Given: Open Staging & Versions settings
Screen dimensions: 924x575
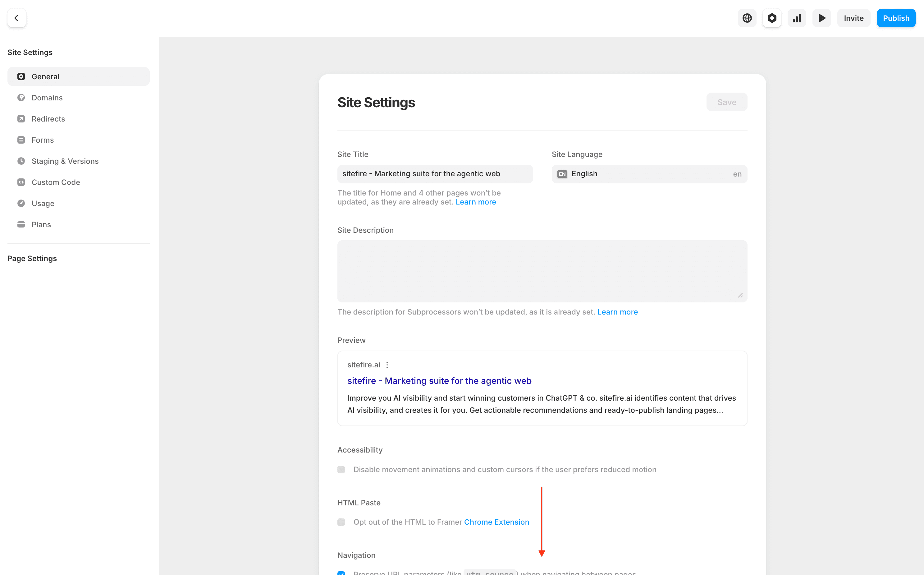Looking at the screenshot, I should click(65, 161).
